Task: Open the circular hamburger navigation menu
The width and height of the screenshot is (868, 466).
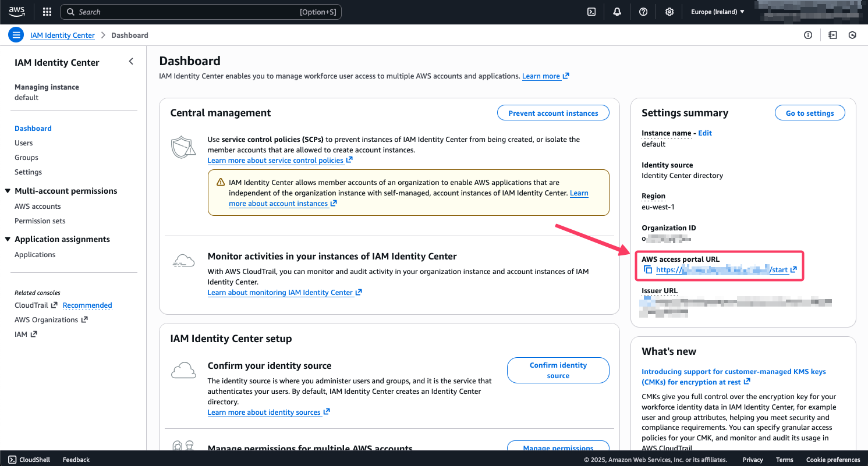Action: click(x=16, y=35)
